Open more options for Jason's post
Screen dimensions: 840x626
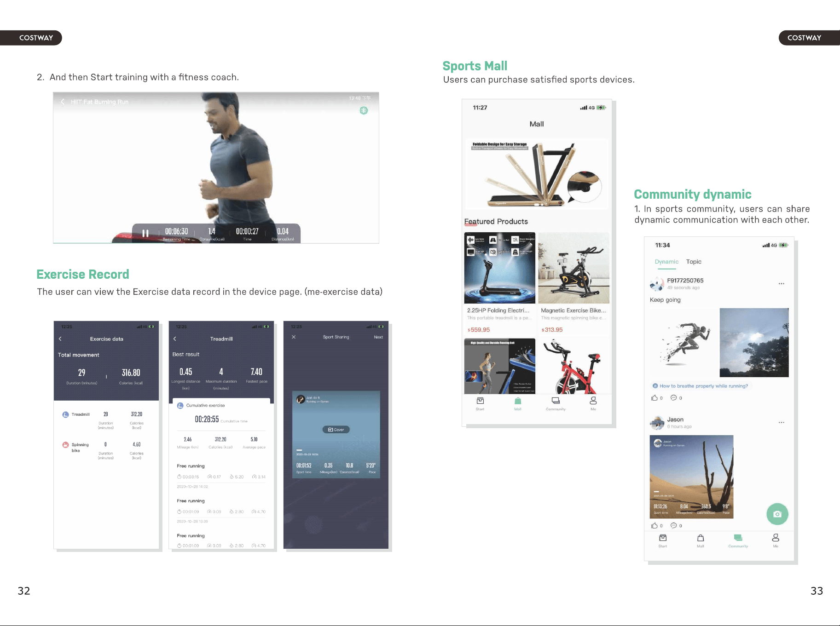coord(781,422)
